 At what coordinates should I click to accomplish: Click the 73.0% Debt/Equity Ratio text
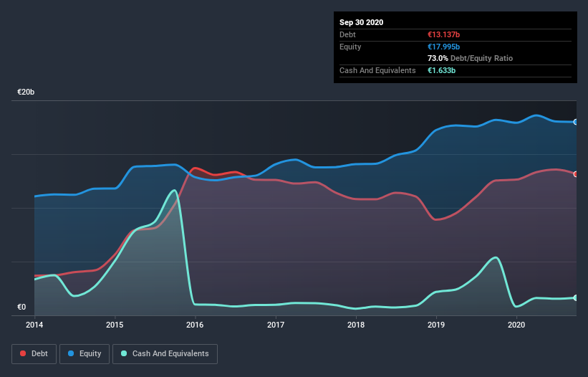[x=471, y=58]
